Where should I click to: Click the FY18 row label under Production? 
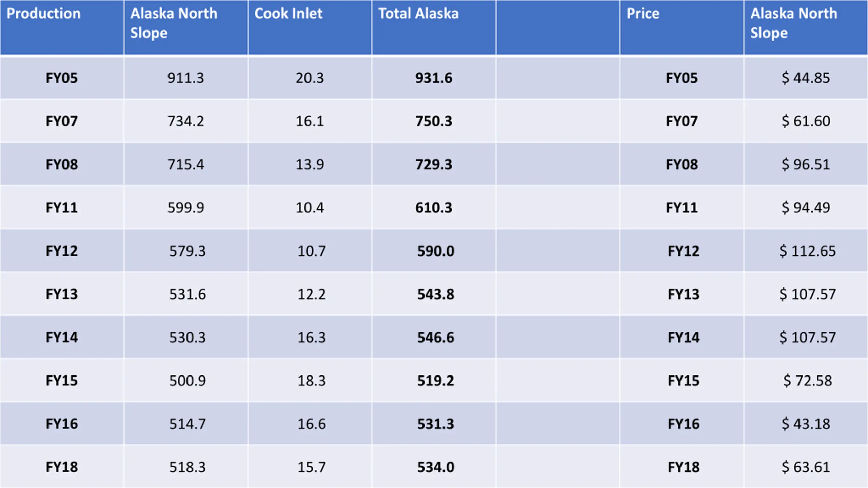[x=62, y=467]
